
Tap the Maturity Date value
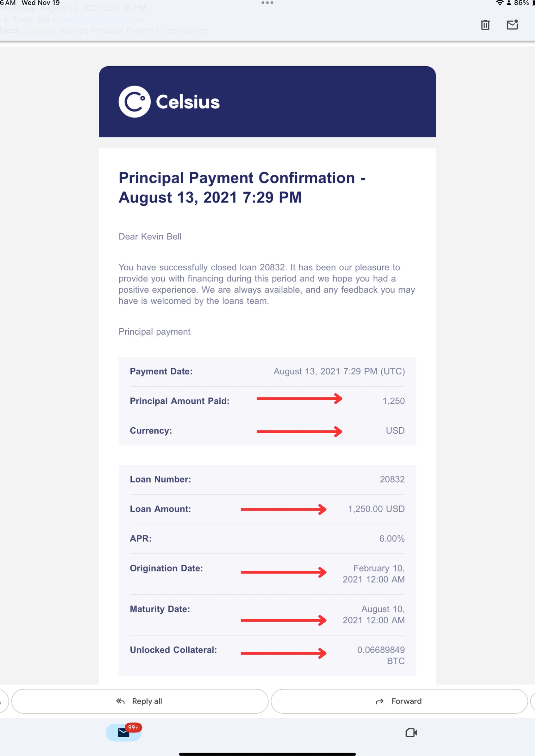click(x=374, y=615)
